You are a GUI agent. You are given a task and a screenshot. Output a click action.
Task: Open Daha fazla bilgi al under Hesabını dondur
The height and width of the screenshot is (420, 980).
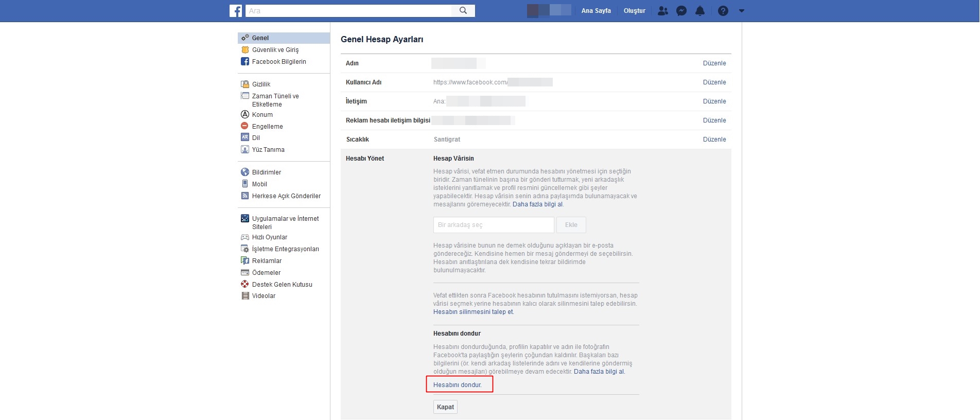599,372
